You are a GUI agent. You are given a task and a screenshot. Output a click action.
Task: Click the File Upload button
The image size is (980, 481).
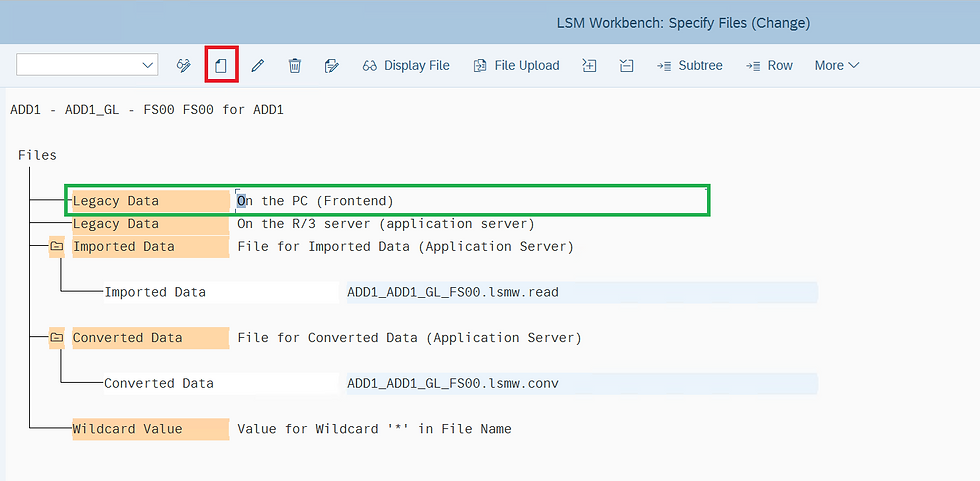[516, 65]
